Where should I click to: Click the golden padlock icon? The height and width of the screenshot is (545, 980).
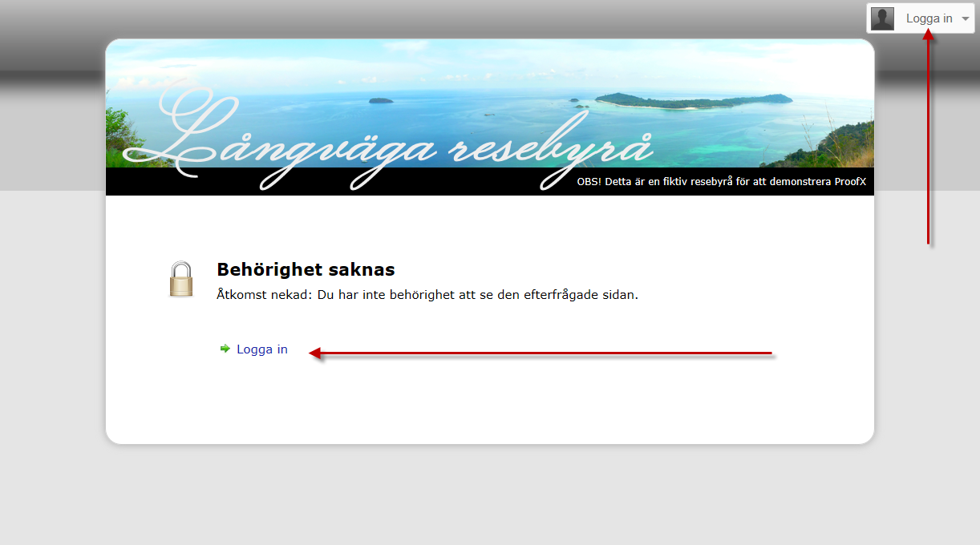tap(182, 280)
